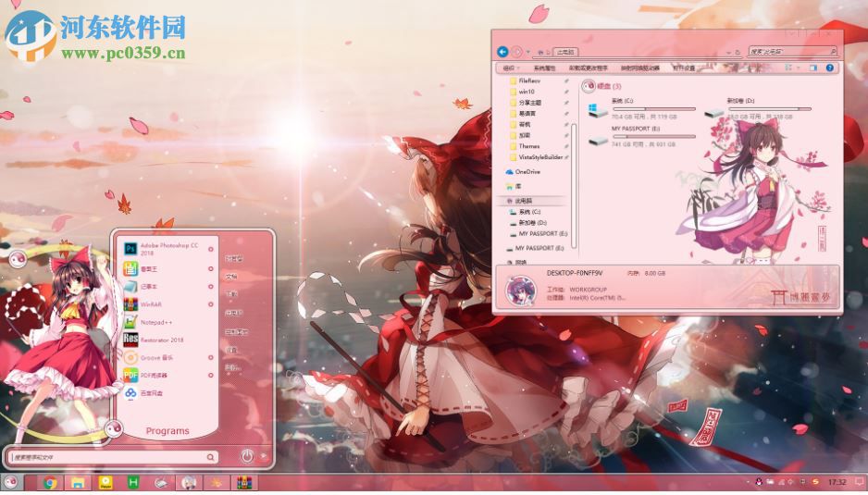Viewport: 868px width, 495px height.
Task: Open Google Chrome from the taskbar
Action: tap(50, 483)
